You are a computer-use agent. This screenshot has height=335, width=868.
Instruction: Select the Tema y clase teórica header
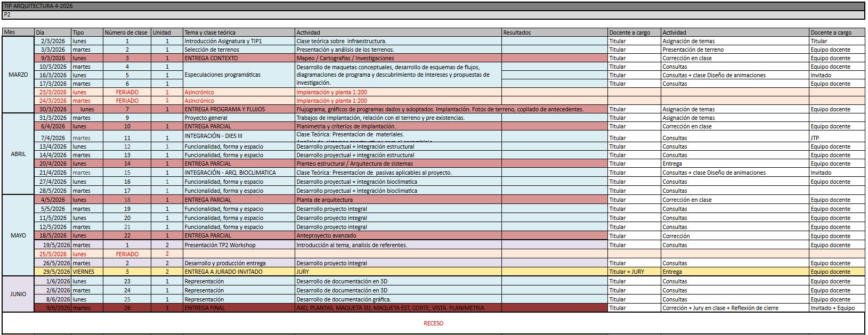[239, 32]
